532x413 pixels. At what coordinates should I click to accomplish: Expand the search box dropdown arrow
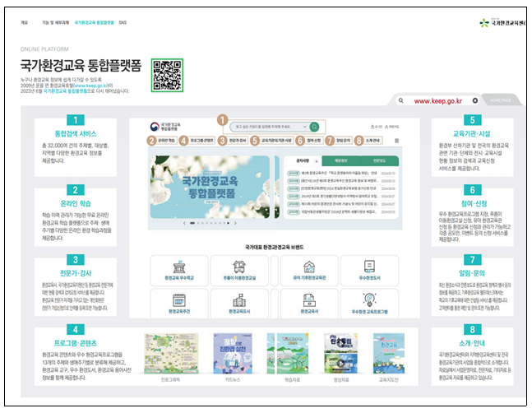click(303, 127)
